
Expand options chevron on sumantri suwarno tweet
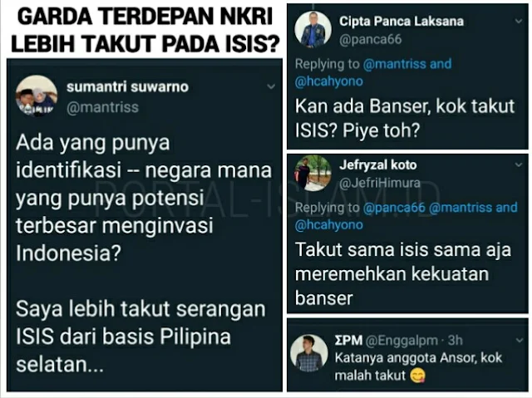pos(271,86)
